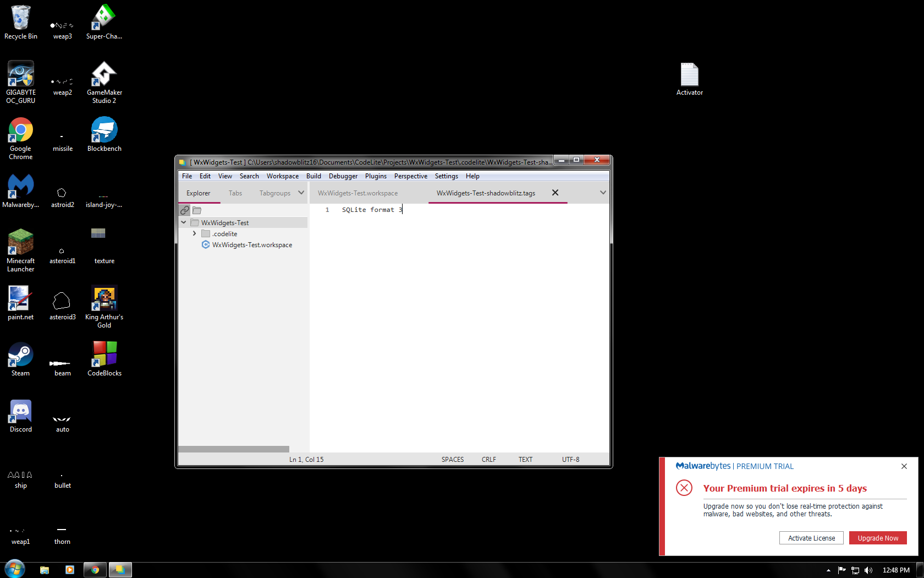Toggle link between tree and active editor
This screenshot has height=578, width=924.
tap(184, 210)
